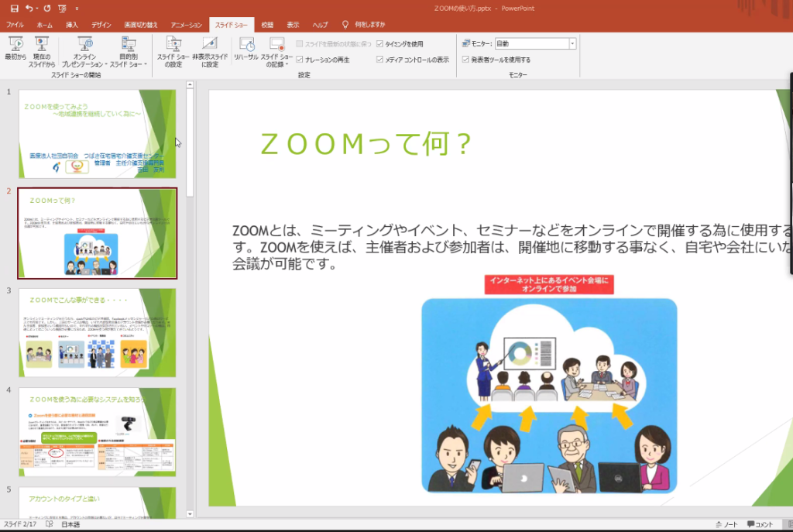This screenshot has width=793, height=532.
Task: Open the file (ファイル) menu tab
Action: pyautogui.click(x=15, y=25)
